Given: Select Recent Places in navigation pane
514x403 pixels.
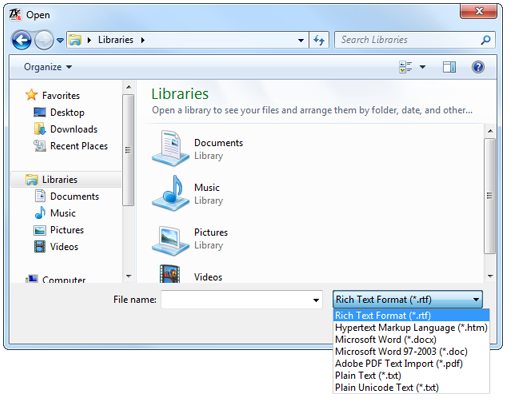Looking at the screenshot, I should pyautogui.click(x=79, y=146).
